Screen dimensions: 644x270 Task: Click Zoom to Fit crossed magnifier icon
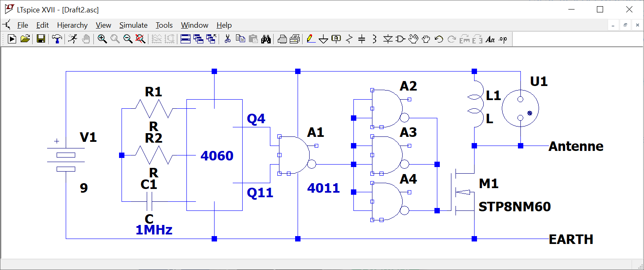[x=141, y=39]
